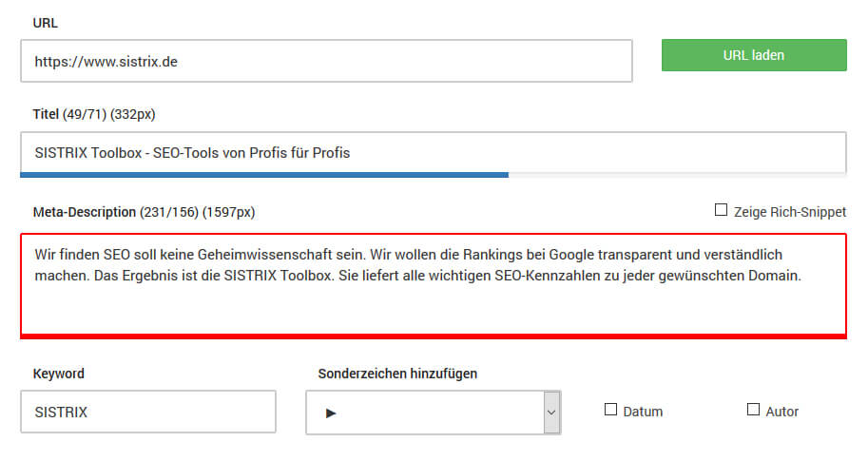Viewport: 868px width, 461px height.
Task: Select the ► triangle symbol in dropdown
Action: (x=332, y=413)
